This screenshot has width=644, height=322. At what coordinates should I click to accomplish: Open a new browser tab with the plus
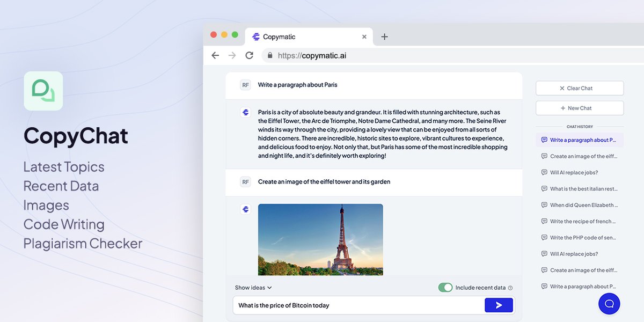(x=384, y=37)
